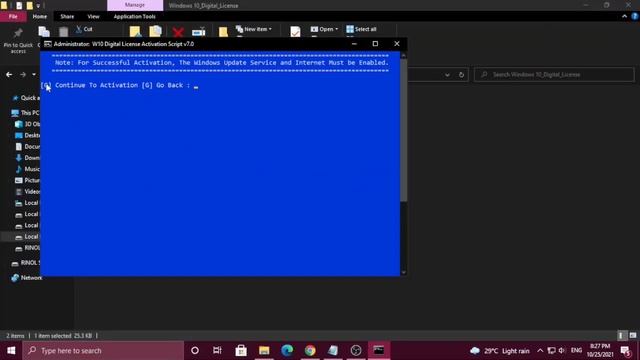
Task: Click the New folder icon in ribbon
Action: pyautogui.click(x=223, y=32)
